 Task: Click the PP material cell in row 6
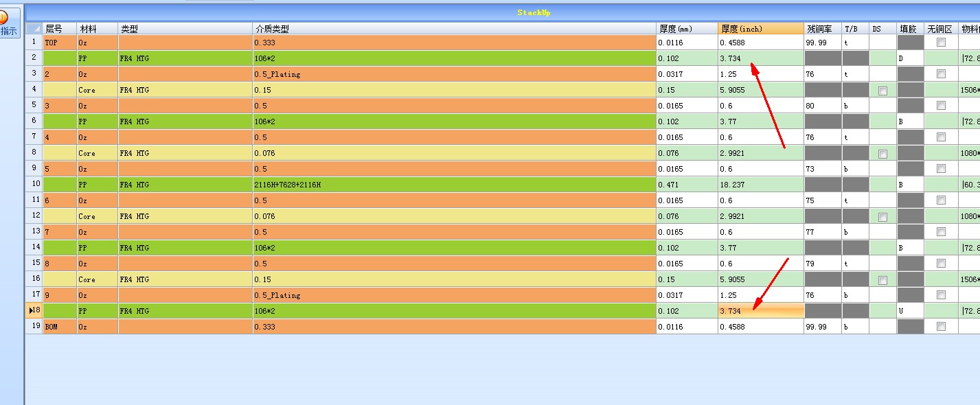point(98,121)
